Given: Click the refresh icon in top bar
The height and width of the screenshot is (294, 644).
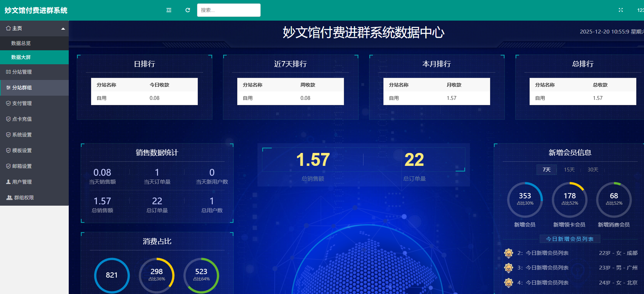Looking at the screenshot, I should tap(188, 10).
